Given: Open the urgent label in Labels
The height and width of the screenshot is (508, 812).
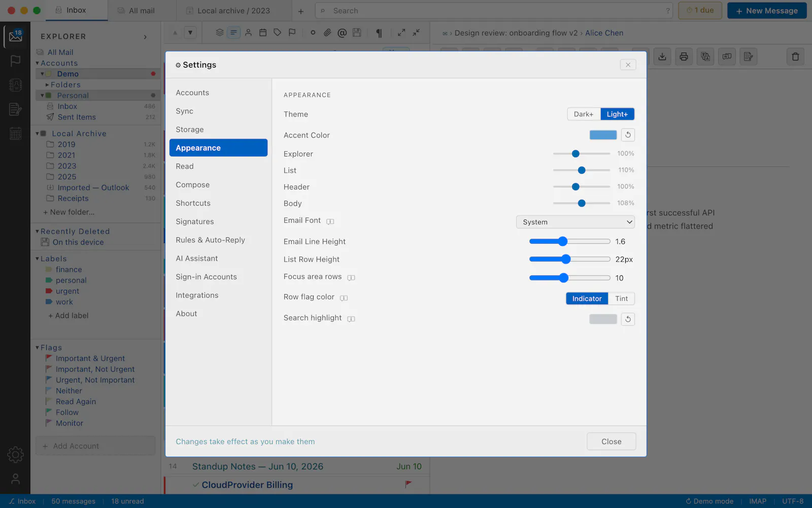Looking at the screenshot, I should [x=67, y=291].
